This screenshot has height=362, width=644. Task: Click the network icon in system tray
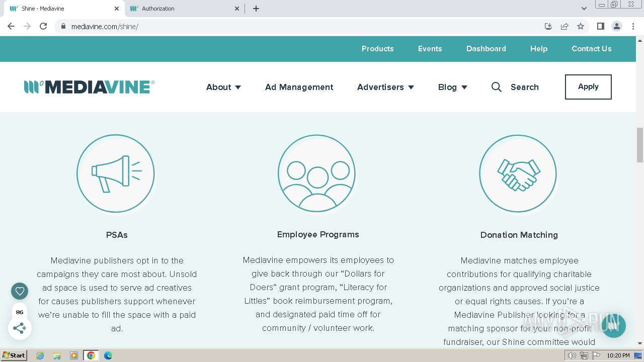point(584,355)
